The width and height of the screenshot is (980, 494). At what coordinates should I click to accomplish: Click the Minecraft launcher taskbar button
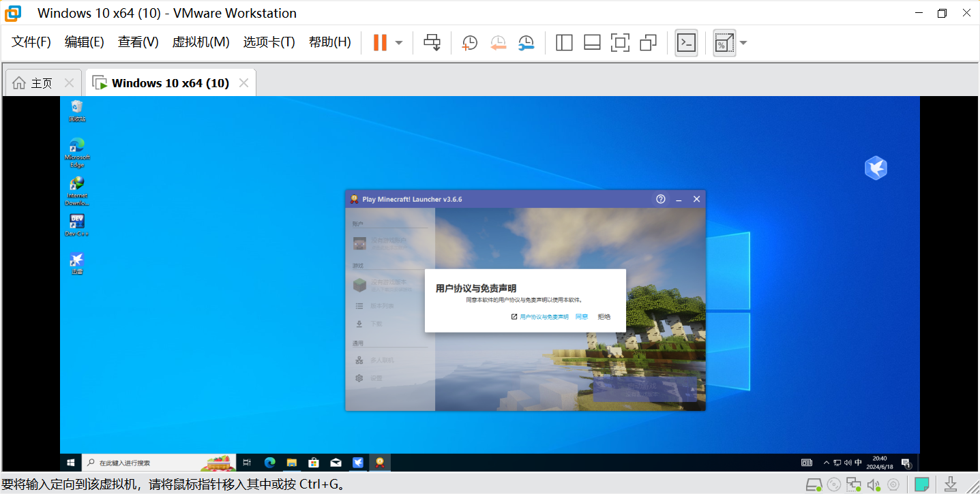[380, 463]
